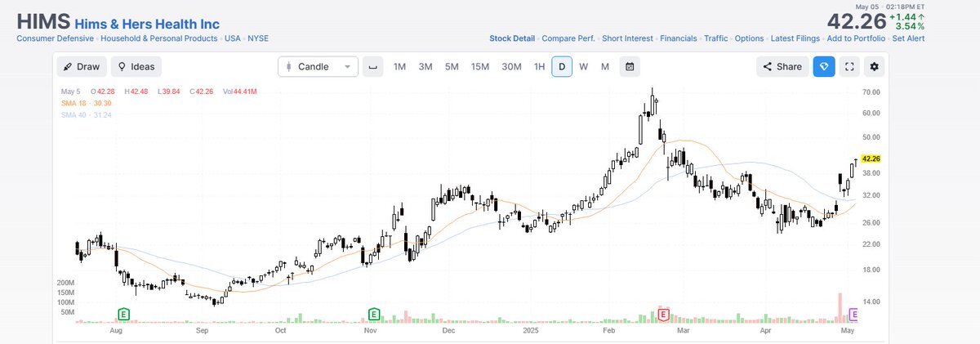The height and width of the screenshot is (344, 980).
Task: Open the Draw tool
Action: click(80, 66)
